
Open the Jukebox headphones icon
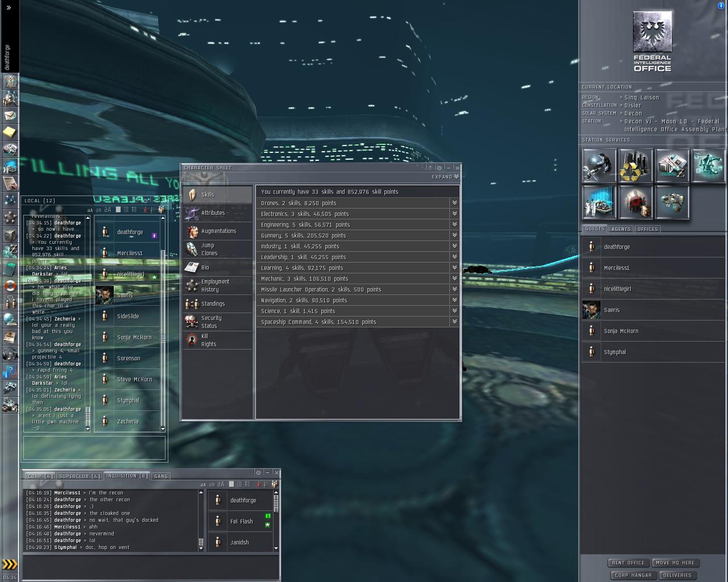10,355
